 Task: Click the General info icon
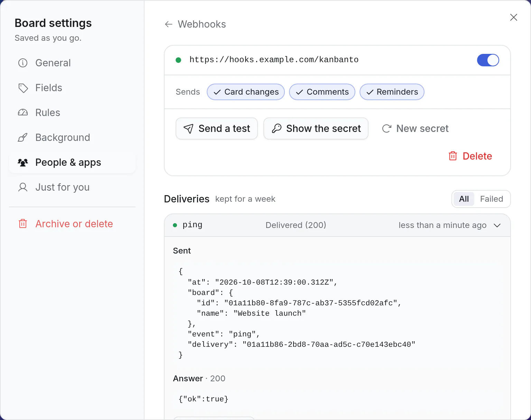click(x=23, y=63)
